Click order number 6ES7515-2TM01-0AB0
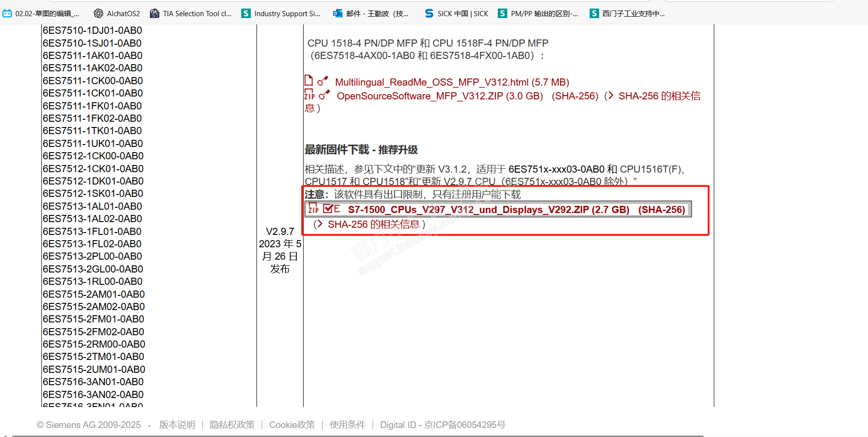This screenshot has height=437, width=868. [x=93, y=357]
